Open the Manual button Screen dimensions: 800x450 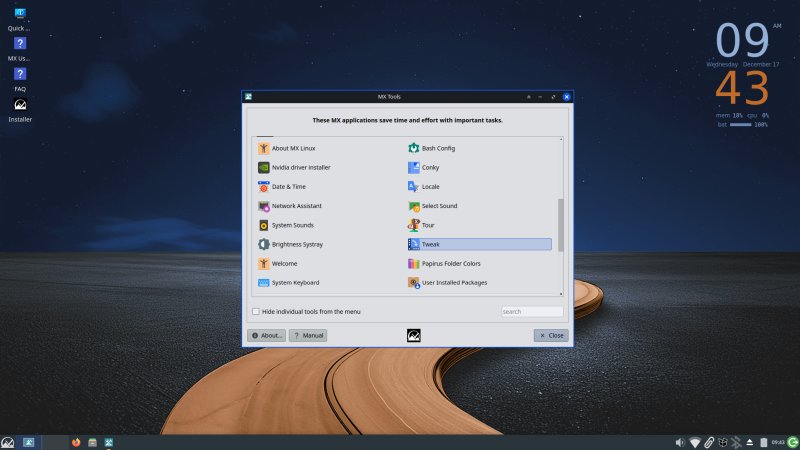click(308, 335)
